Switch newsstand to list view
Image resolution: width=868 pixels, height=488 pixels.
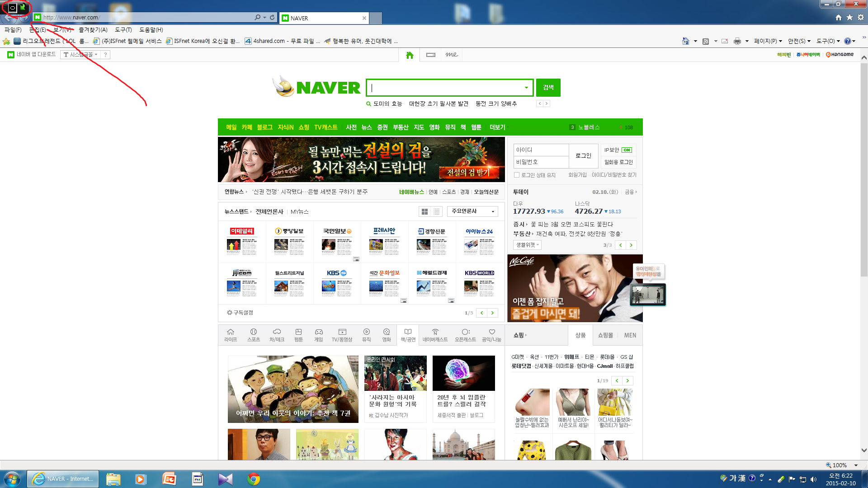coord(436,211)
